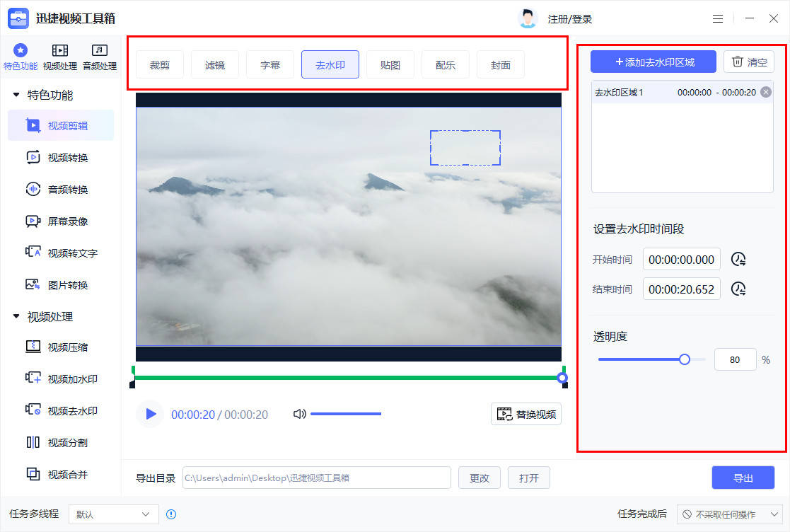Adjust the 透明度 transparency slider handle
Viewport: 790px width, 532px height.
point(684,359)
